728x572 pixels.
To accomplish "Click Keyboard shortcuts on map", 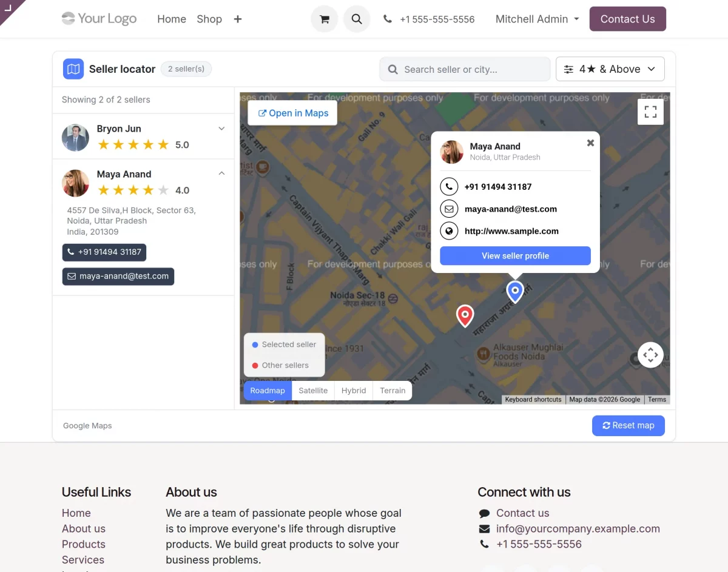I will pos(533,400).
